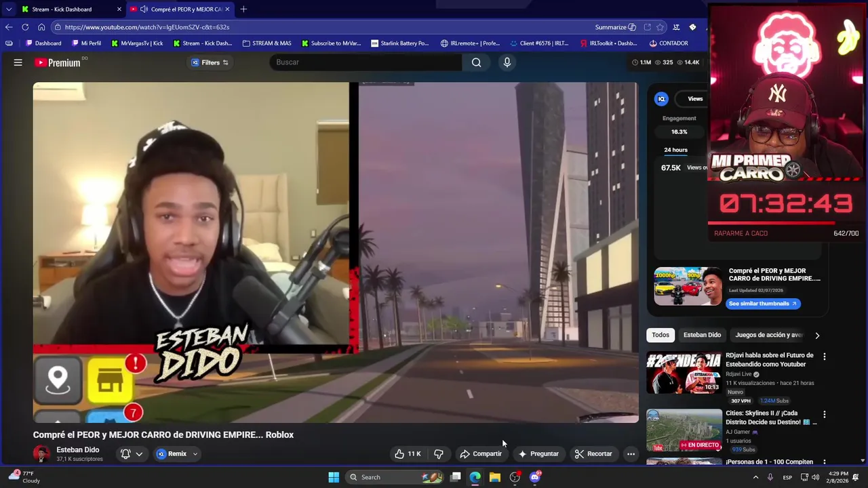This screenshot has height=488, width=868.
Task: Click Summarize in the address bar
Action: click(x=615, y=27)
